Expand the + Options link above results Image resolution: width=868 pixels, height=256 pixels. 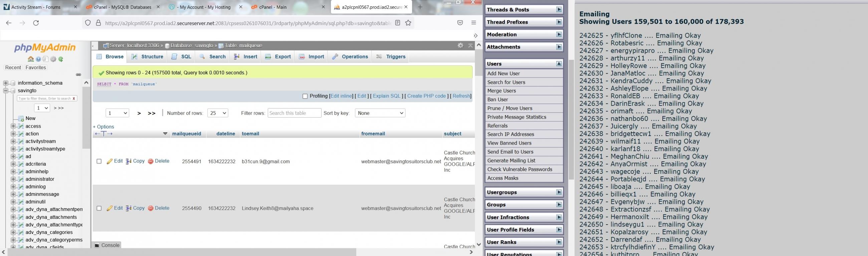click(103, 127)
